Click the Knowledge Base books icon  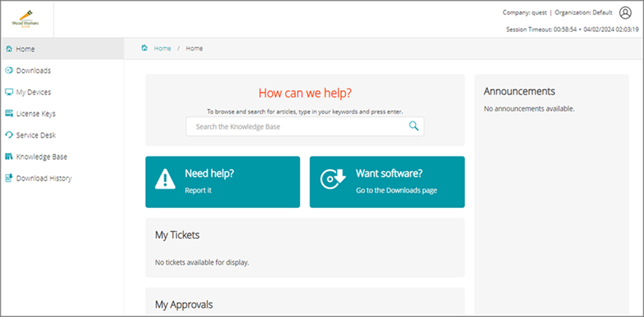point(9,156)
